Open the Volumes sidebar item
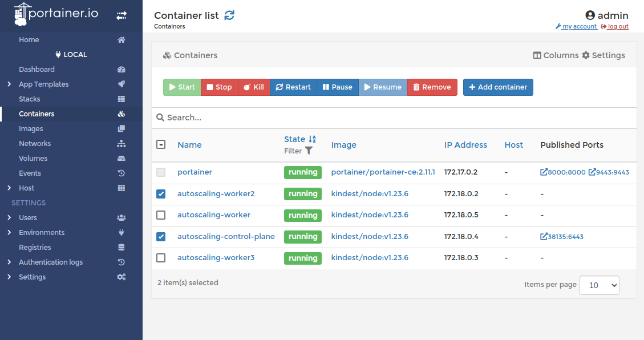 [33, 159]
